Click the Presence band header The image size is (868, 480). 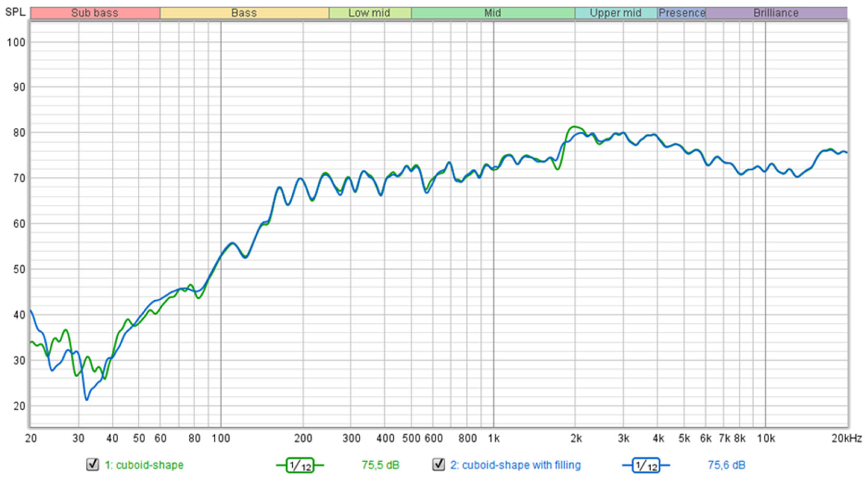682,13
